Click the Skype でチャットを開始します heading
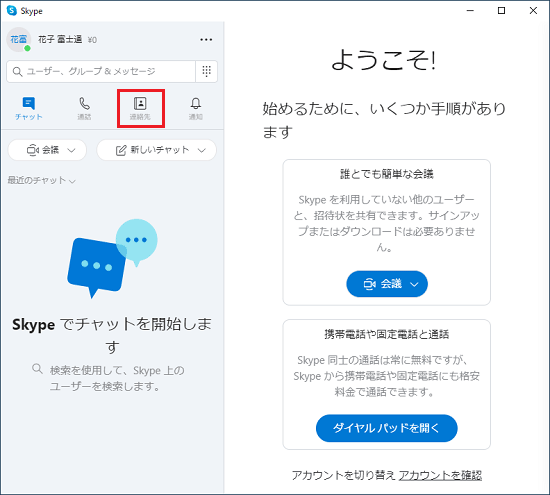This screenshot has width=550, height=495. click(x=112, y=335)
